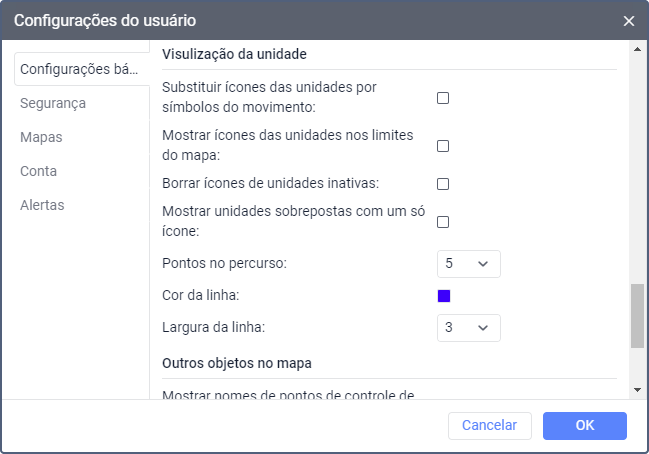The image size is (649, 454).
Task: Open the Configurações básicas tab
Action: click(79, 69)
